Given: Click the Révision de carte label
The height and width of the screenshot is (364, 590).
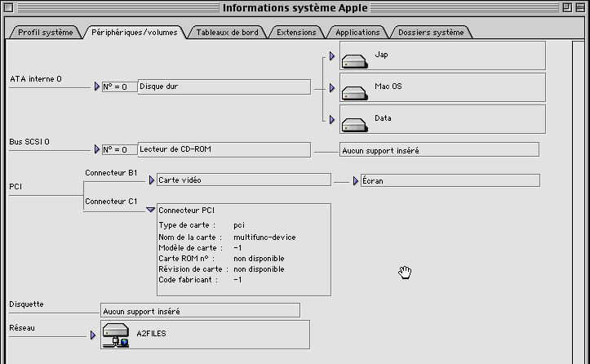Looking at the screenshot, I should click(x=193, y=269).
